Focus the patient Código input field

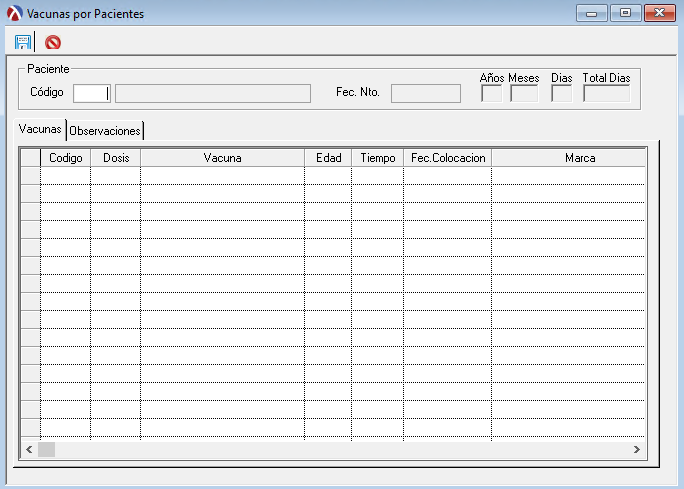point(91,93)
